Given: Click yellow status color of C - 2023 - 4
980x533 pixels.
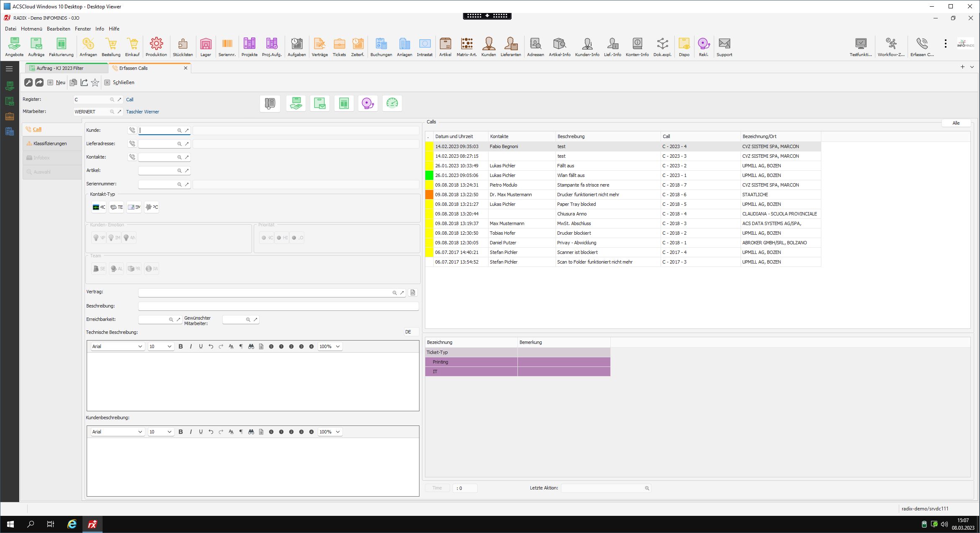Looking at the screenshot, I should coord(429,146).
